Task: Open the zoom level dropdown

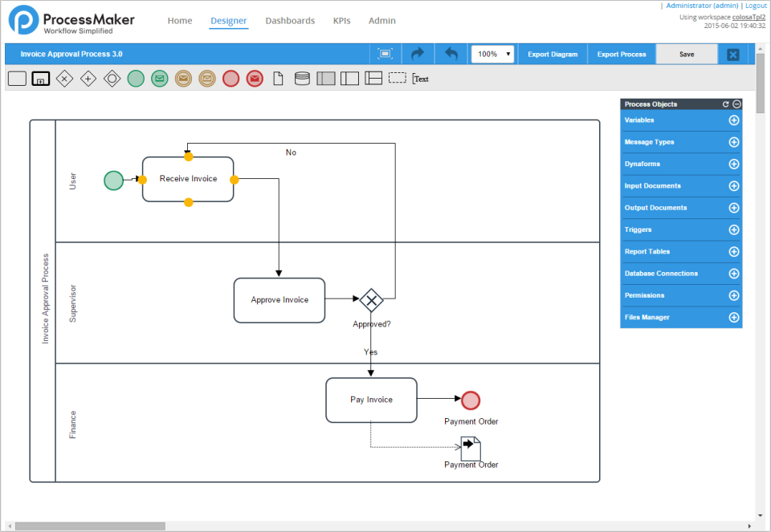Action: [x=508, y=53]
